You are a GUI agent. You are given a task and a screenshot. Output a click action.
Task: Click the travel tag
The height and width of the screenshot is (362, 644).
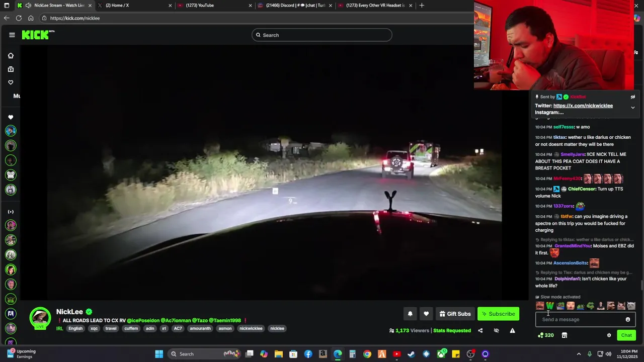(x=111, y=328)
